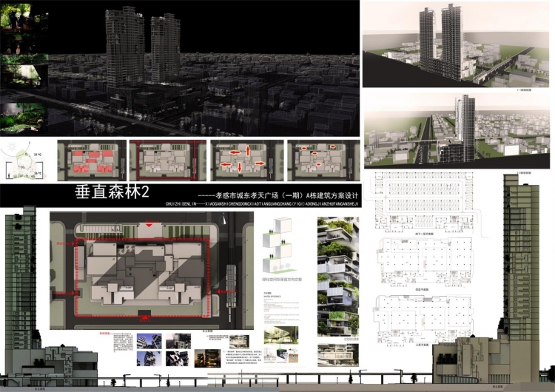Open the basement parking floor plan

pos(424,202)
